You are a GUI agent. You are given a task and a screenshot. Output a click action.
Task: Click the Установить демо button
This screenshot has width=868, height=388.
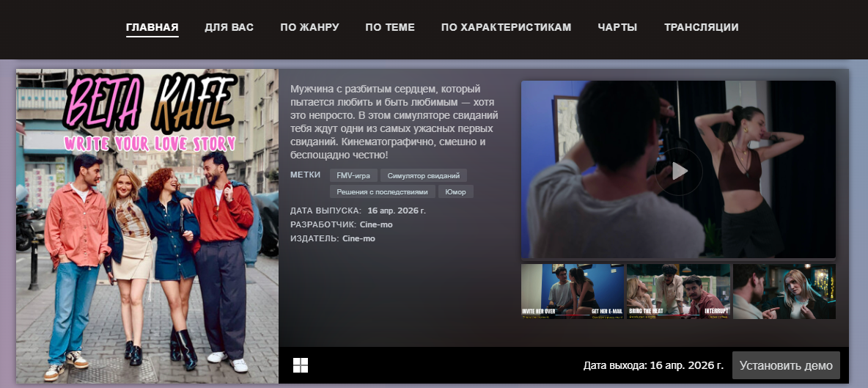(x=786, y=365)
